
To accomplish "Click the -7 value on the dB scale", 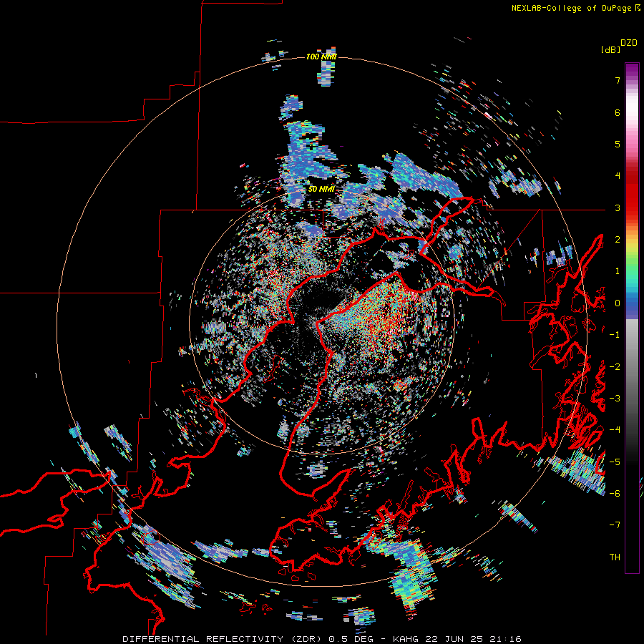I will coord(615,525).
